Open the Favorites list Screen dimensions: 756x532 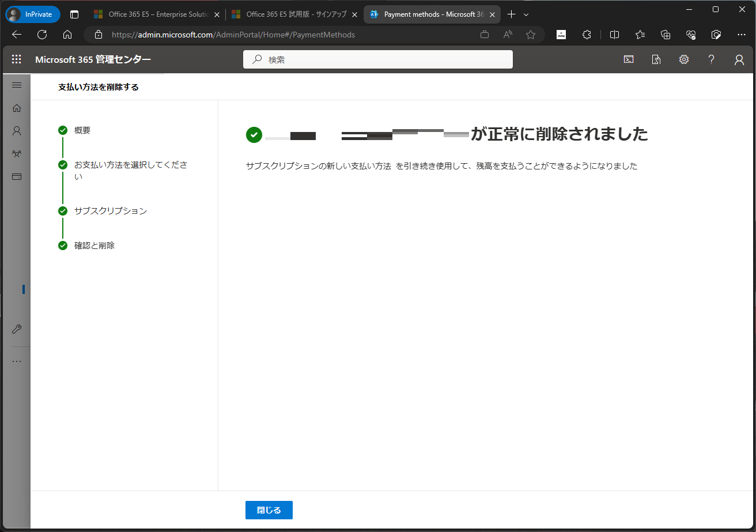click(x=640, y=35)
